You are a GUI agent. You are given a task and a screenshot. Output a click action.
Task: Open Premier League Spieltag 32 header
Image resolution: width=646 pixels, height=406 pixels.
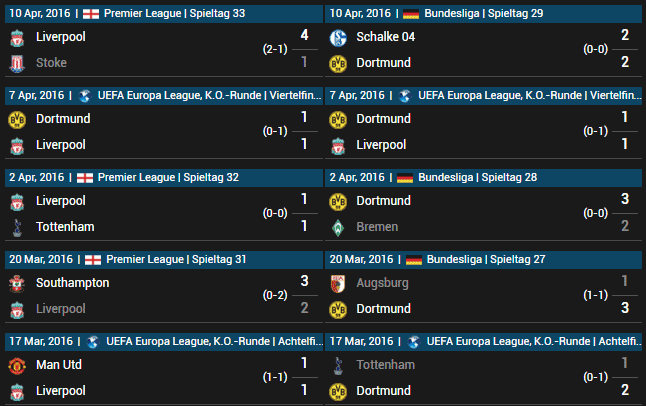(x=164, y=178)
